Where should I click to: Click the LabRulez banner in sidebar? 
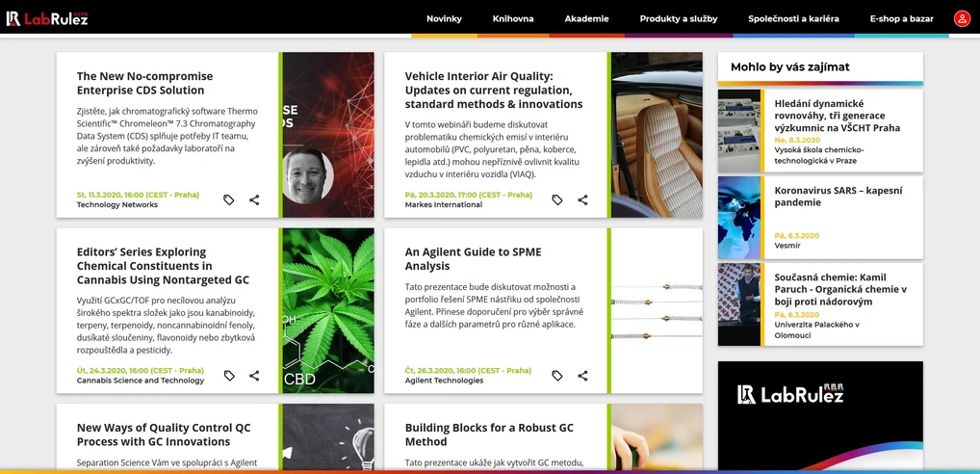820,416
